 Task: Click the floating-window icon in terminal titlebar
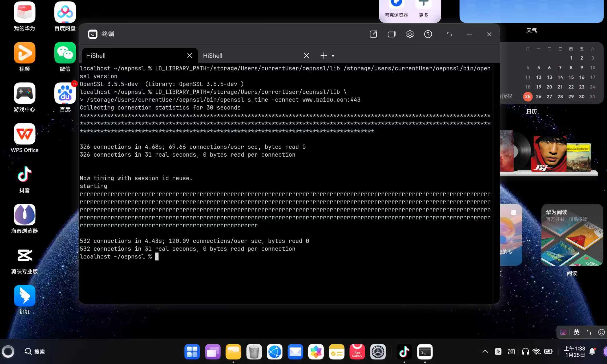(x=450, y=34)
